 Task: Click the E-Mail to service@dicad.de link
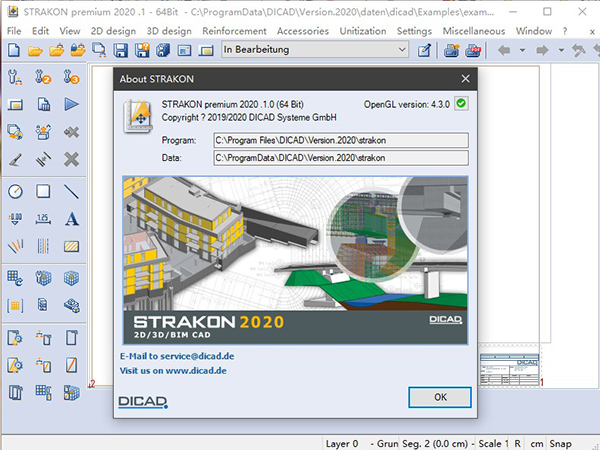tap(177, 356)
